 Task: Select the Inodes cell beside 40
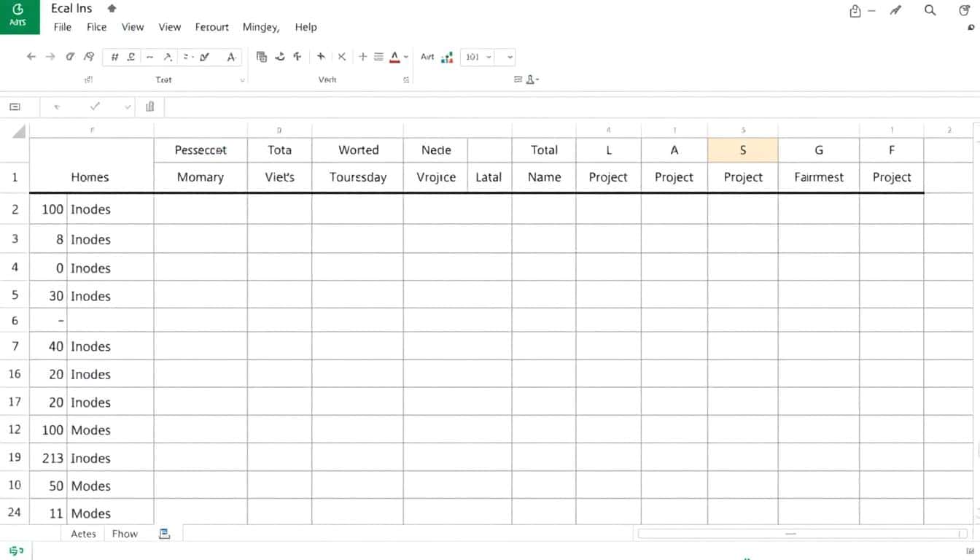coord(110,346)
